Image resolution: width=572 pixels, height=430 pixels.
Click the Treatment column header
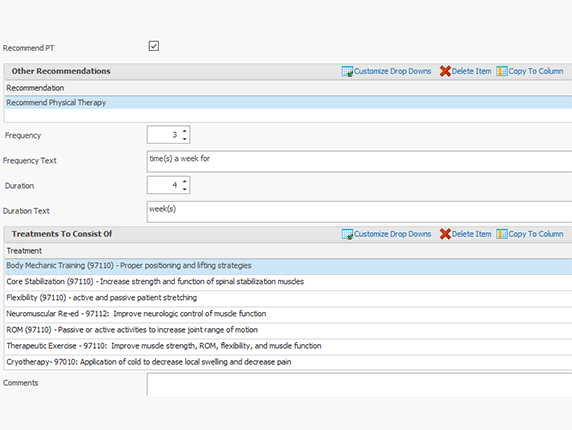[x=288, y=251]
